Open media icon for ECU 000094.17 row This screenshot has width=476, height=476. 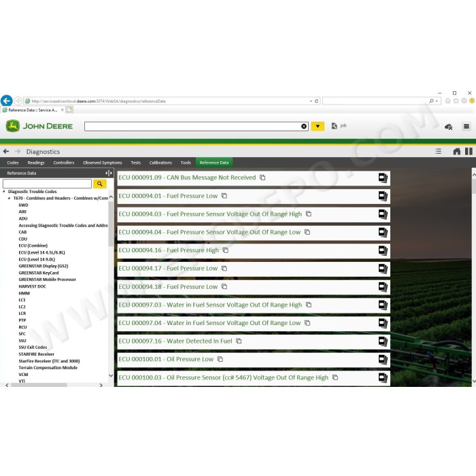coord(383,269)
